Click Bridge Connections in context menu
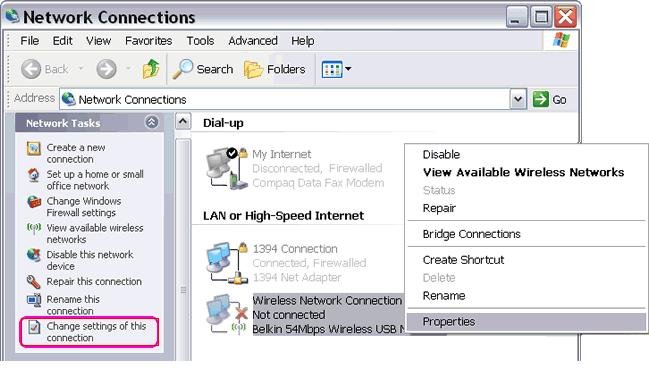Image resolution: width=649 pixels, height=384 pixels. click(471, 234)
